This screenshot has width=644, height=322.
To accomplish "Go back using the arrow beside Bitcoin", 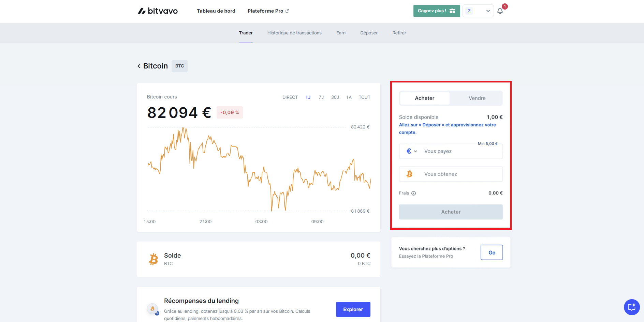I will click(x=139, y=66).
